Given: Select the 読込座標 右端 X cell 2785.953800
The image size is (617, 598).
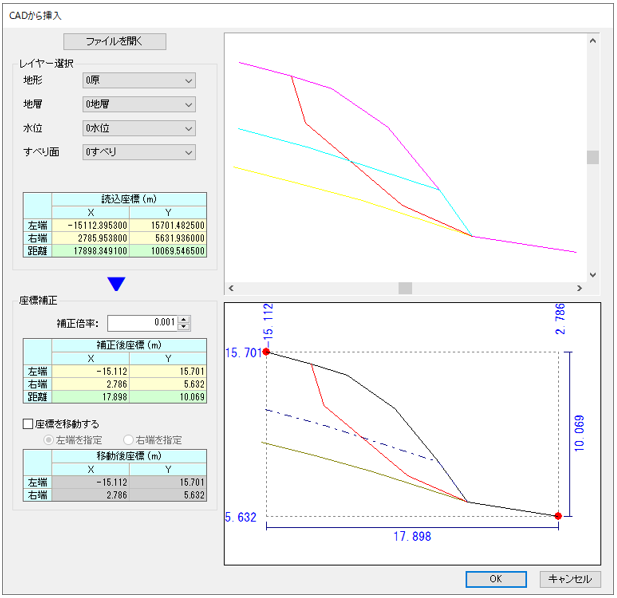Looking at the screenshot, I should coord(91,238).
